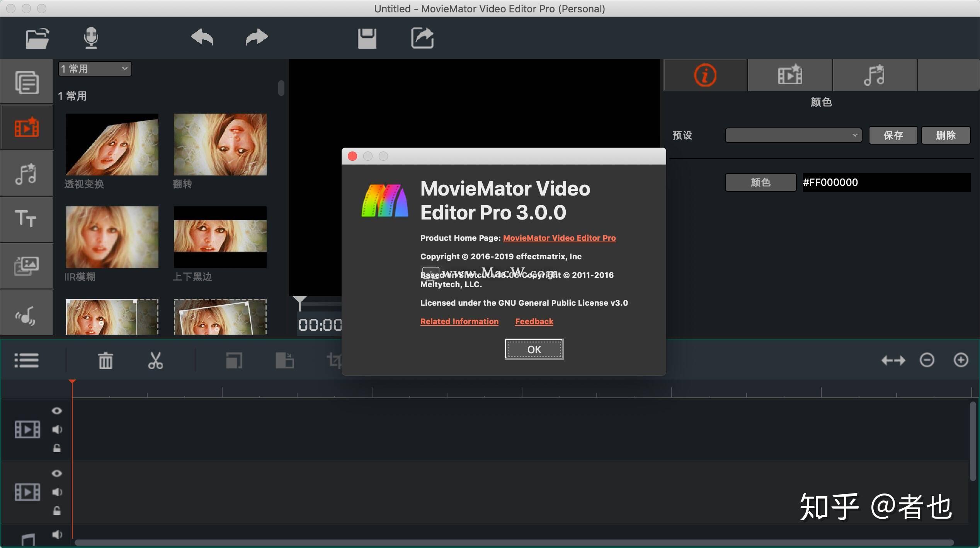Viewport: 980px width, 548px height.
Task: Switch to the info tab panel
Action: tap(705, 75)
